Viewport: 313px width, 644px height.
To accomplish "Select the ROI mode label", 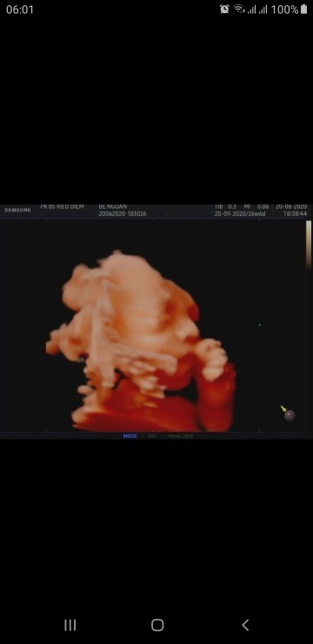I will click(152, 436).
